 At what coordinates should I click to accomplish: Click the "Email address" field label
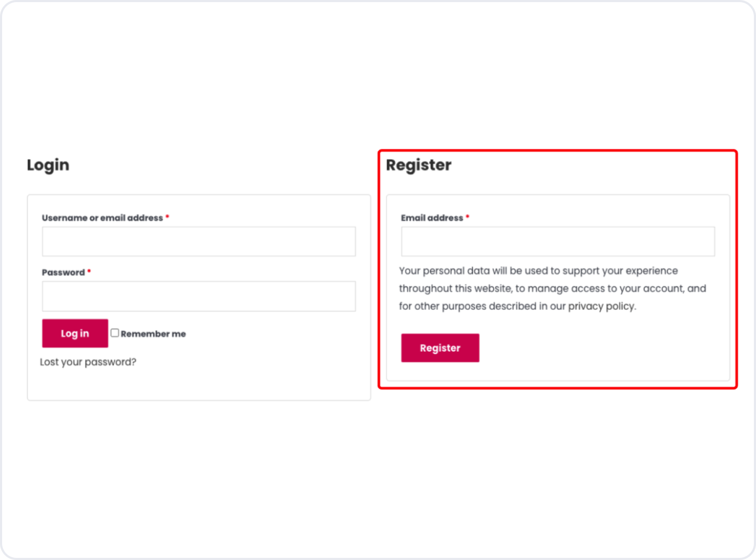(432, 218)
